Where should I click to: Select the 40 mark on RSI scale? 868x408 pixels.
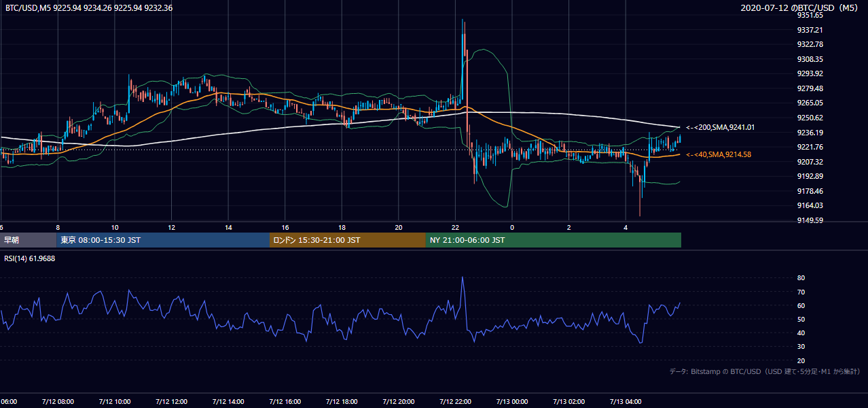[x=801, y=333]
